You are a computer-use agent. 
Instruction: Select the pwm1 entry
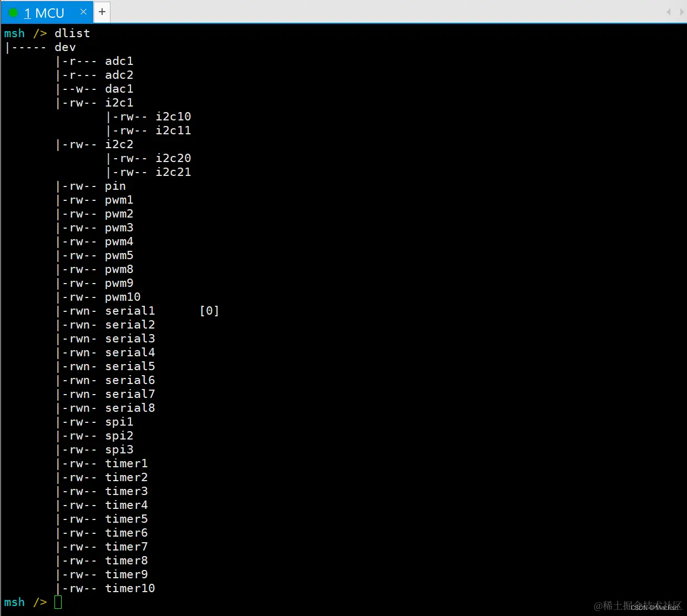point(119,200)
